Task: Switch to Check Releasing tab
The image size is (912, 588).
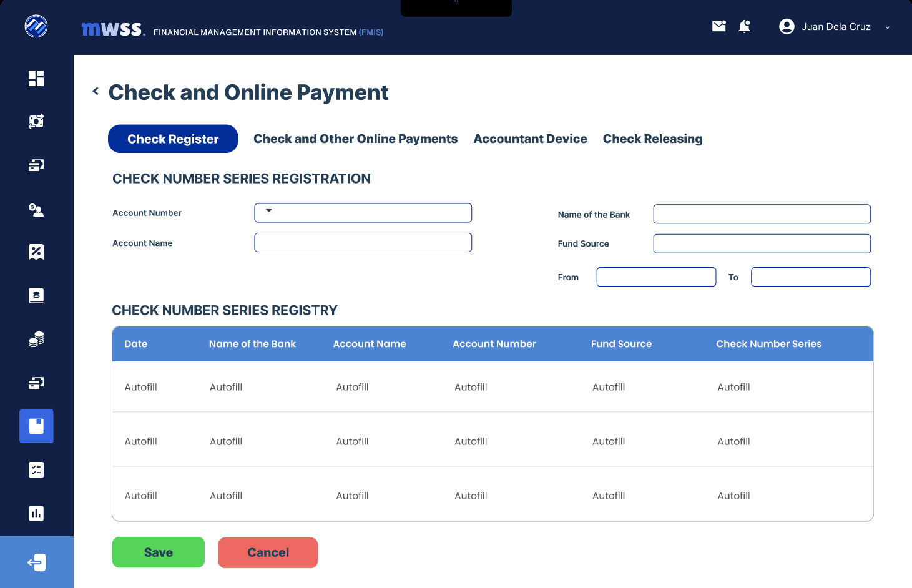Action: (x=652, y=139)
